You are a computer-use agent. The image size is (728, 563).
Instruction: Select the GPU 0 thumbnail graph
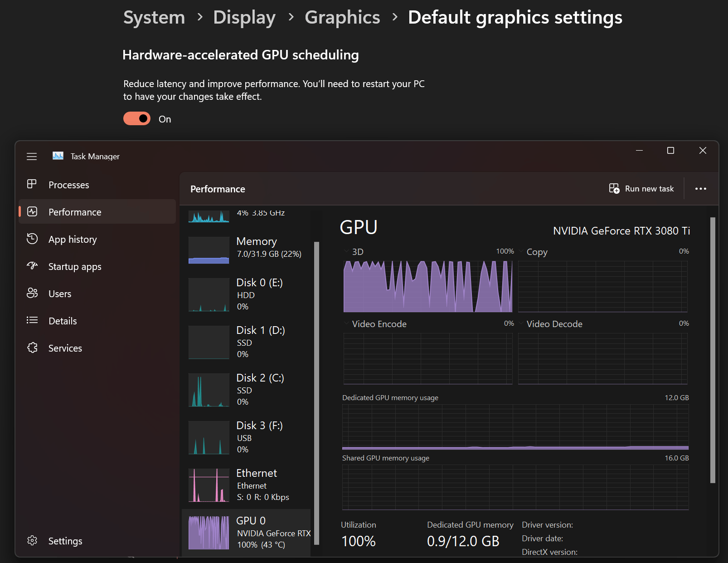209,533
